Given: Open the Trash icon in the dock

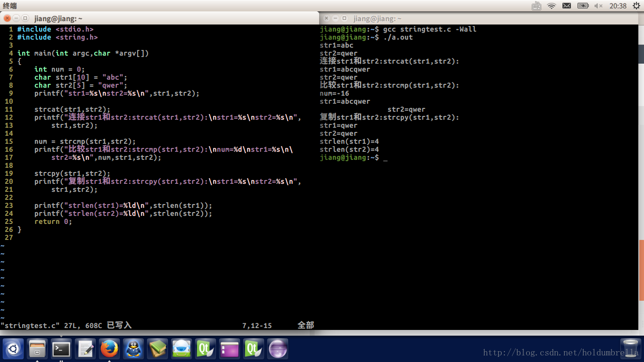Looking at the screenshot, I should tap(630, 349).
